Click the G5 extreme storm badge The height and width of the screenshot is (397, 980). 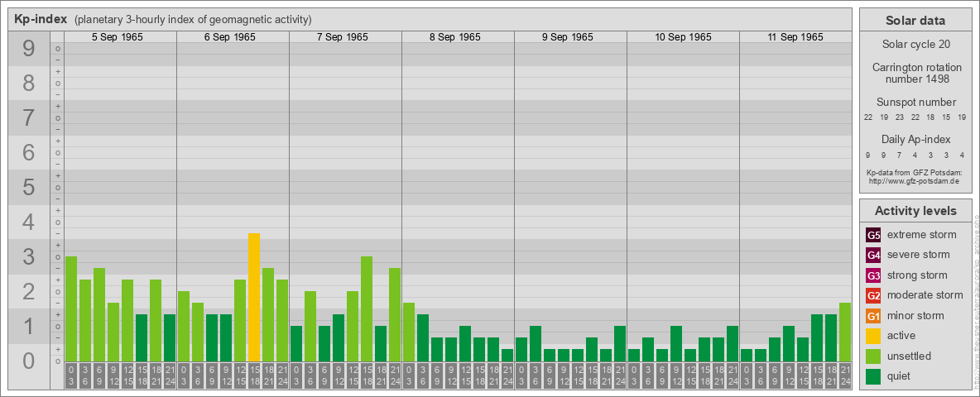point(873,236)
